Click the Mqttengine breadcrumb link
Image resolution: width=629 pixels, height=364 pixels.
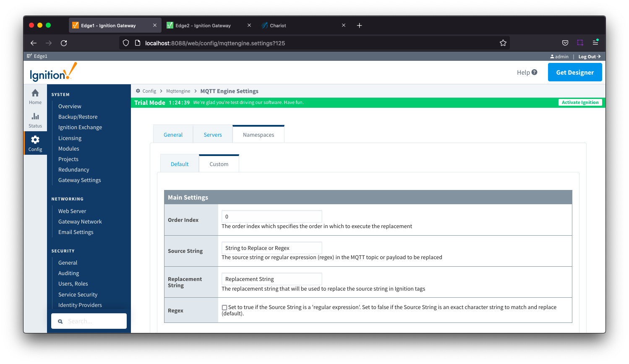point(178,91)
